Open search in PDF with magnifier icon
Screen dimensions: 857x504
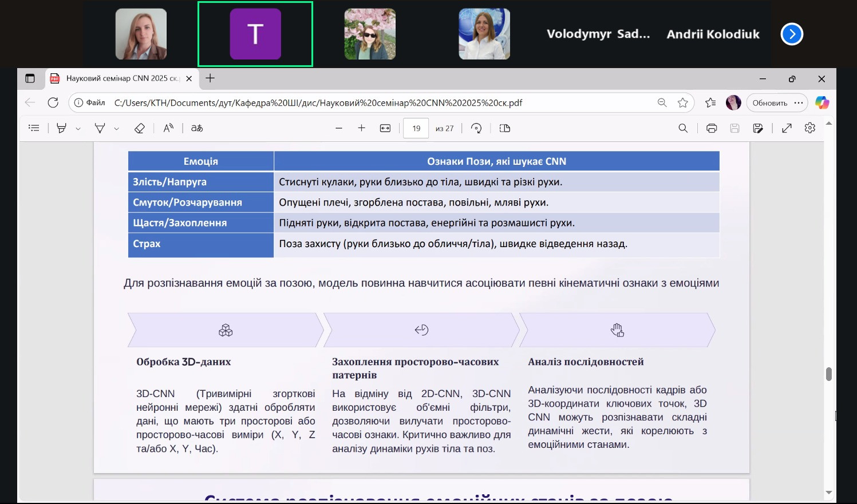point(683,128)
